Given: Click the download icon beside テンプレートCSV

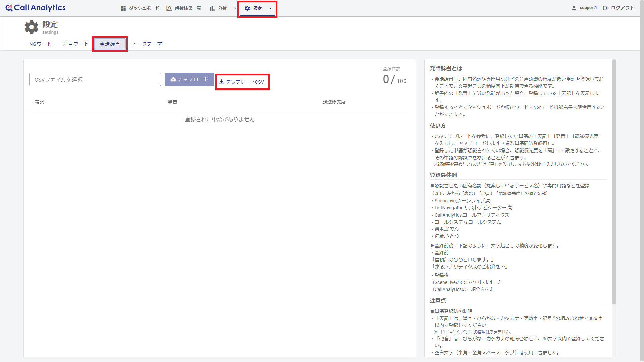Looking at the screenshot, I should [221, 82].
